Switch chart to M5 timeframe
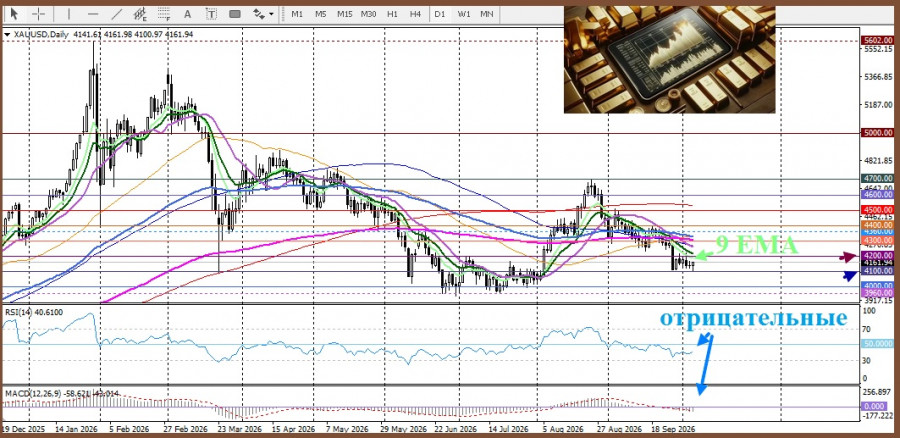The height and width of the screenshot is (438, 900). (x=320, y=14)
